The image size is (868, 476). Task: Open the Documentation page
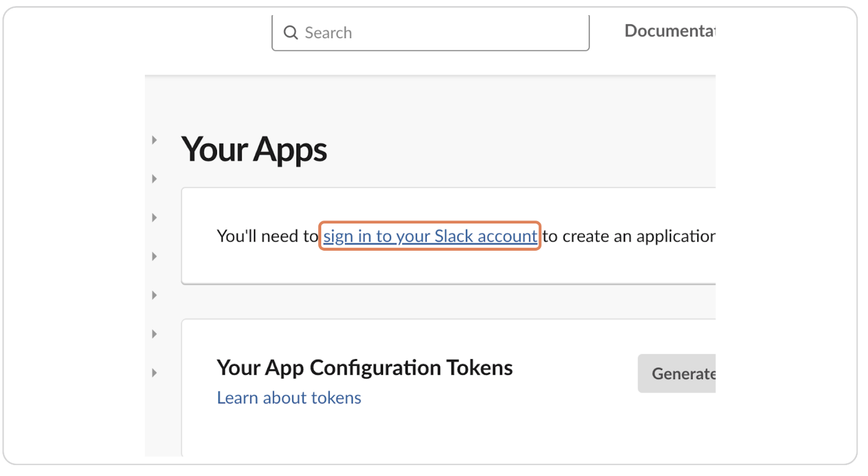[670, 30]
